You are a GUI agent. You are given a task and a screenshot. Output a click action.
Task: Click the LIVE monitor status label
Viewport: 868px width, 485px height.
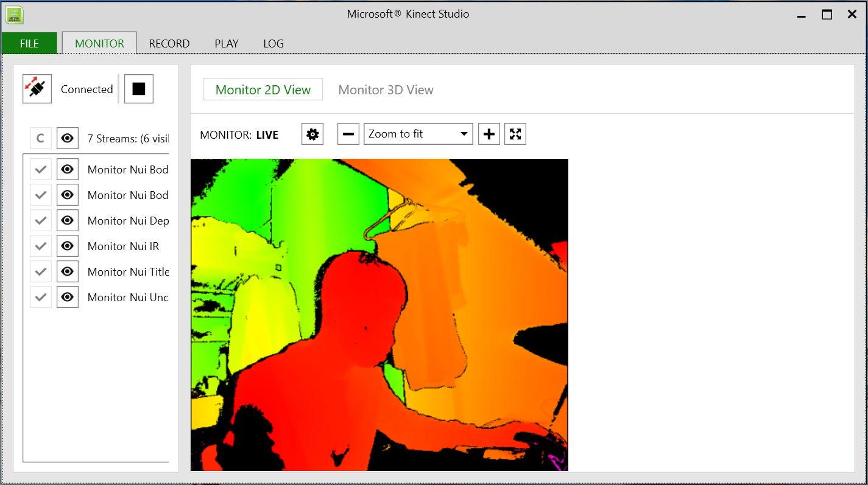pyautogui.click(x=267, y=134)
